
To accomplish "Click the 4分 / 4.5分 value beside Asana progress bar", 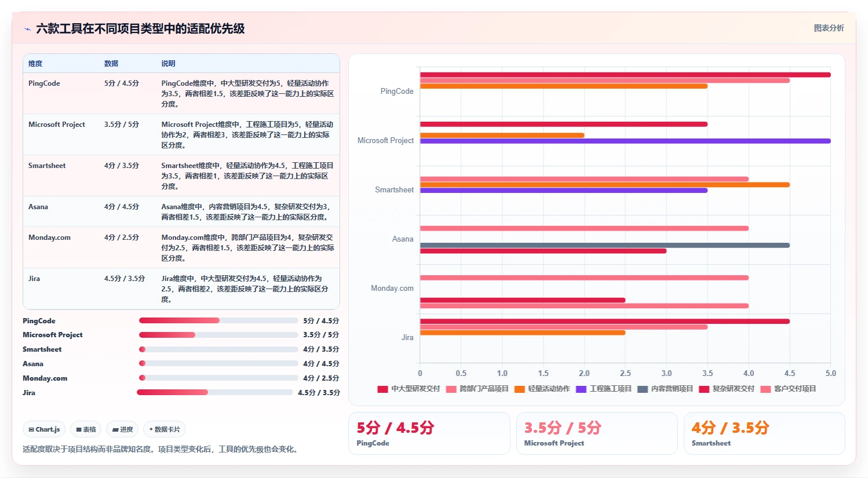I will point(321,364).
